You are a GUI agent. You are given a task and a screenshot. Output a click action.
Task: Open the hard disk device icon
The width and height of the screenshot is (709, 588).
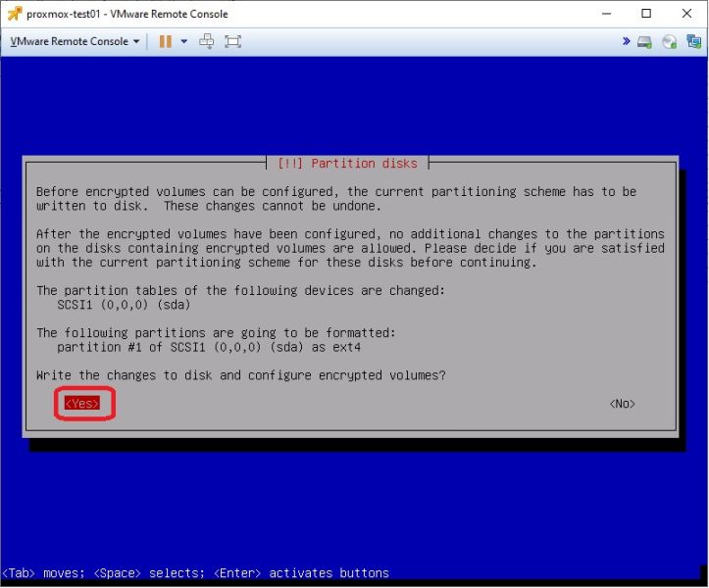tap(644, 42)
